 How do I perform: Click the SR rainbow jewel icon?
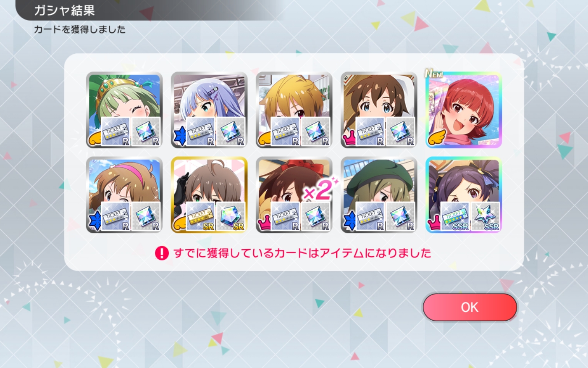click(231, 216)
